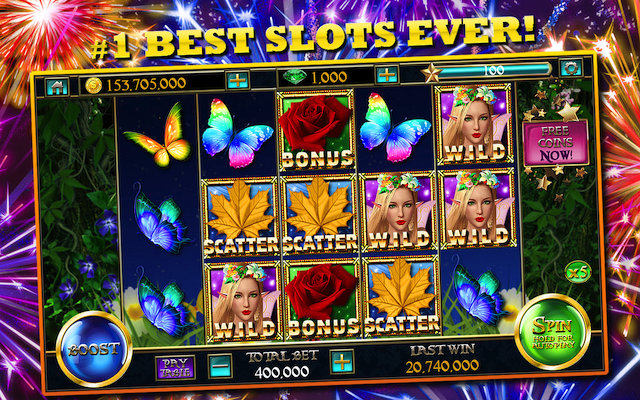This screenshot has width=640, height=400.
Task: Tap the gold coin balance icon
Action: click(93, 85)
